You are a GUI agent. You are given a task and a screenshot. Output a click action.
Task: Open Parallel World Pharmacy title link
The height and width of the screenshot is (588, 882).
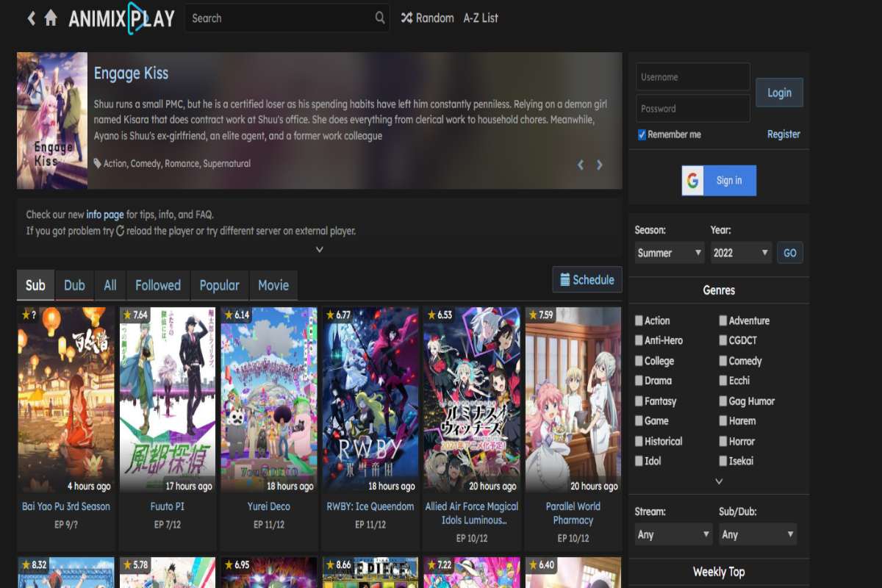[x=573, y=513]
